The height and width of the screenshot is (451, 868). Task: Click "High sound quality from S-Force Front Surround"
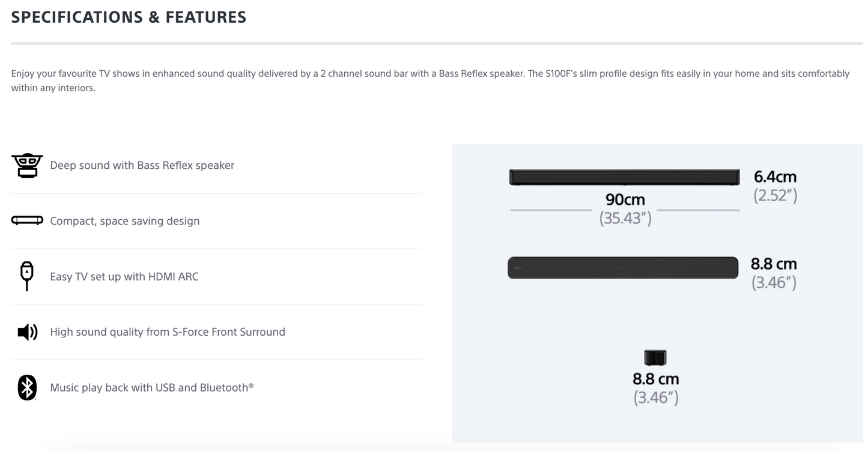pyautogui.click(x=168, y=332)
